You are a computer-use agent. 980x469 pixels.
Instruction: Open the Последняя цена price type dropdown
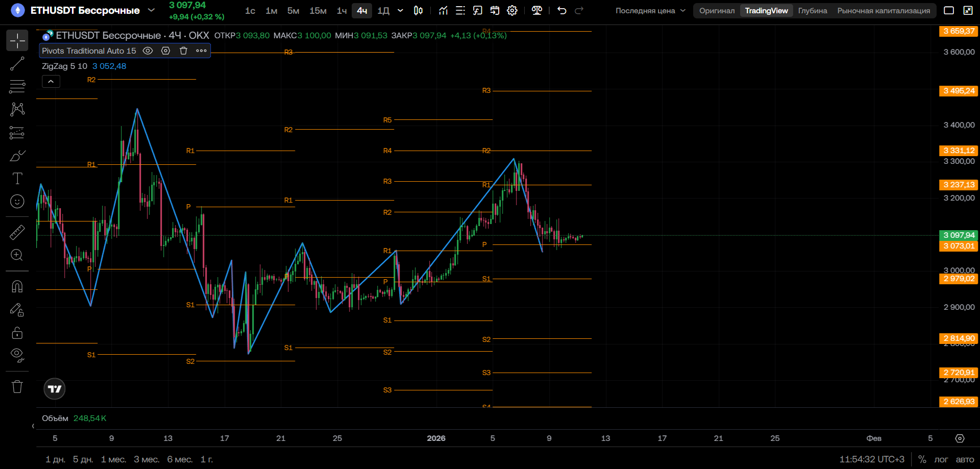coord(650,11)
